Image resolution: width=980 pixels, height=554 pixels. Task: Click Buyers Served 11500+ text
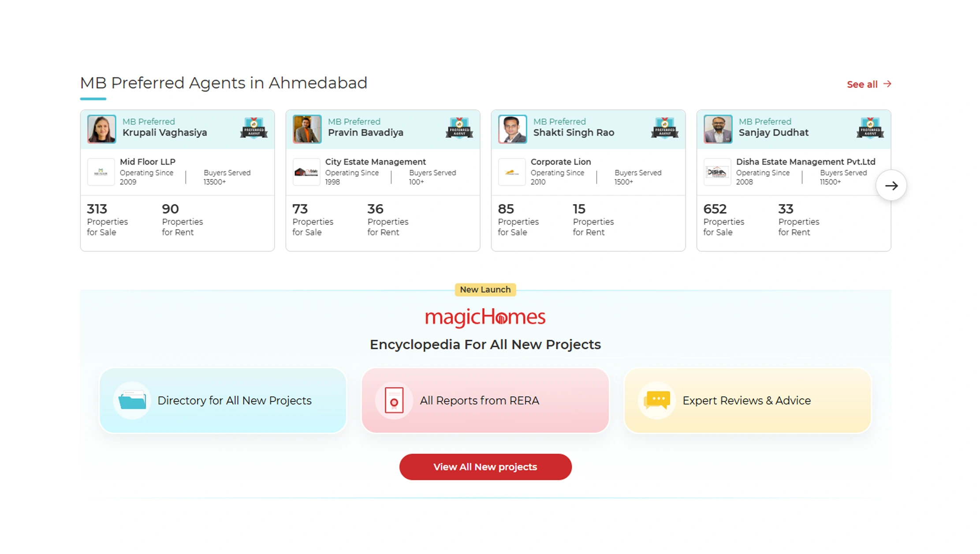point(843,177)
